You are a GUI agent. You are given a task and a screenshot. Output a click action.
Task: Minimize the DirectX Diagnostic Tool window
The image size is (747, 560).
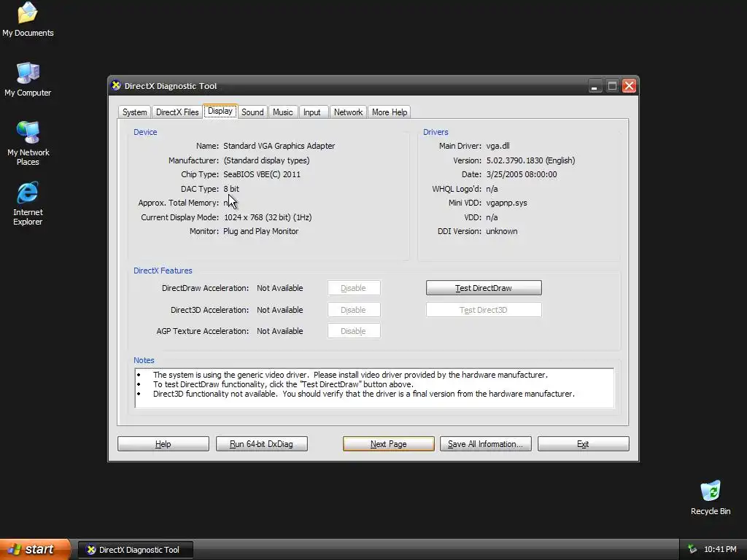(x=594, y=86)
